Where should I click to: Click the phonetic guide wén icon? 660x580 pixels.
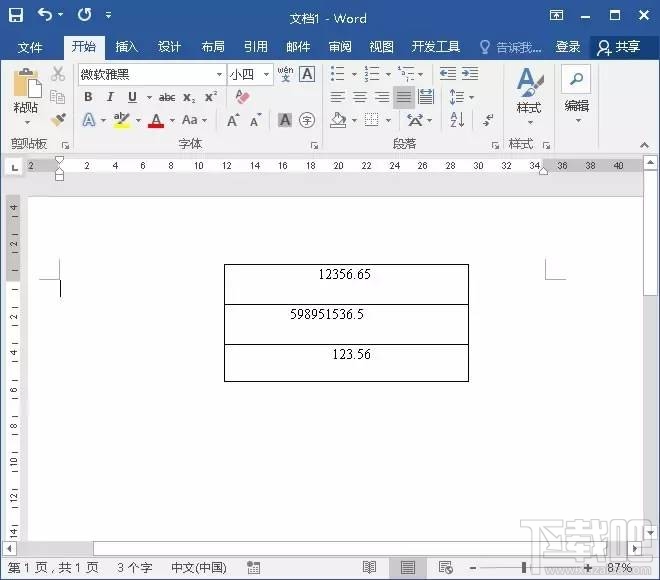tap(285, 74)
